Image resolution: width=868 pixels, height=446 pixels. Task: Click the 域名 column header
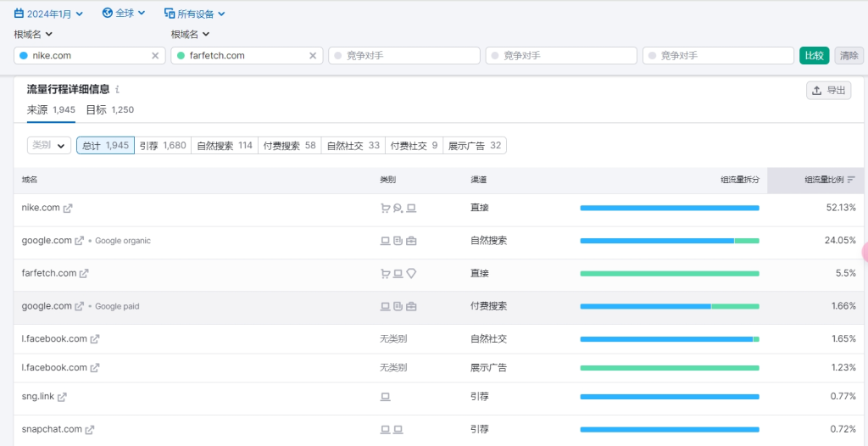pos(30,180)
